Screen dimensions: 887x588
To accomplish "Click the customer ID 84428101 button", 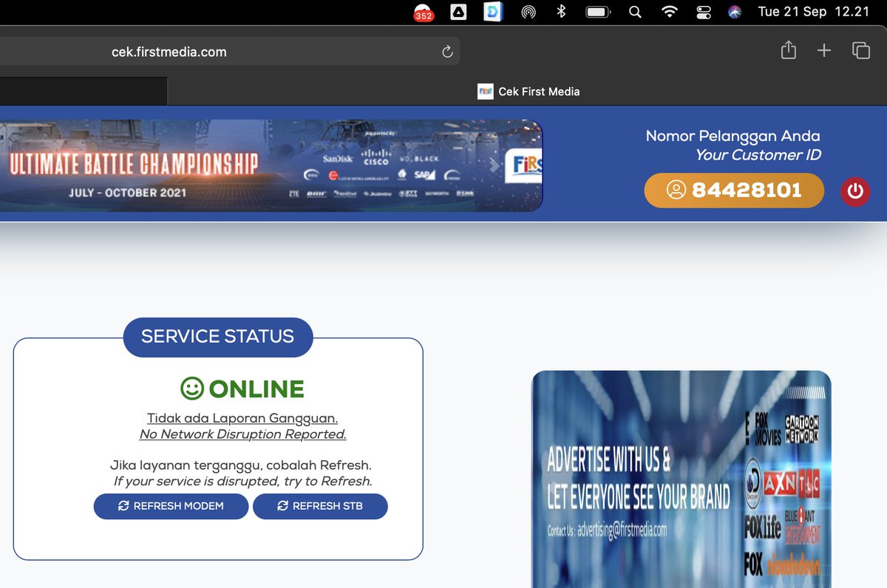I will click(734, 191).
